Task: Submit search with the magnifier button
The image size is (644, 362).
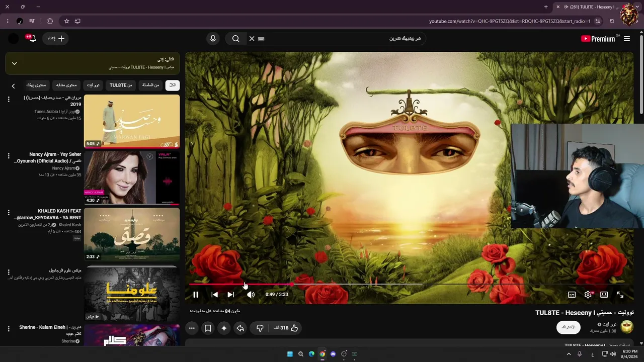Action: point(235,39)
